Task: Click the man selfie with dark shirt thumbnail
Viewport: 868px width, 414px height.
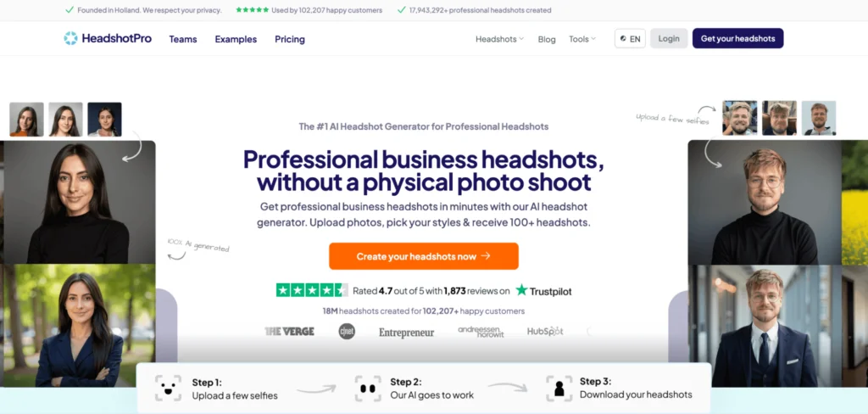Action: (779, 118)
